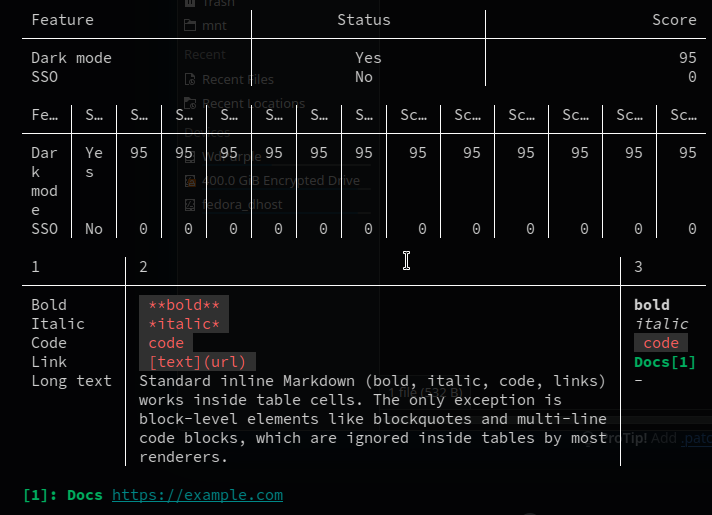Click the rendered bold-weight 'bold' cell
Screen dimensions: 712x515
click(x=652, y=305)
